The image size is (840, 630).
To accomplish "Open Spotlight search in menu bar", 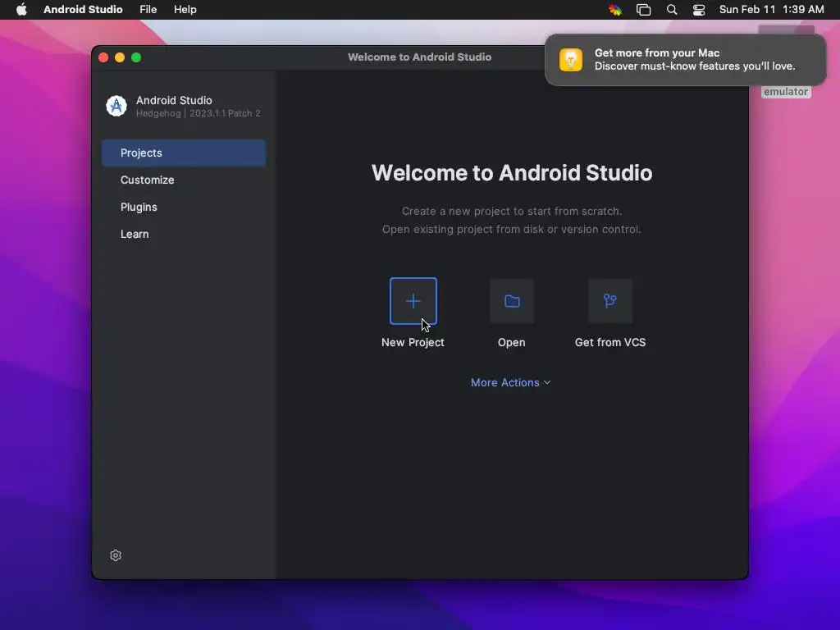I will [x=672, y=10].
